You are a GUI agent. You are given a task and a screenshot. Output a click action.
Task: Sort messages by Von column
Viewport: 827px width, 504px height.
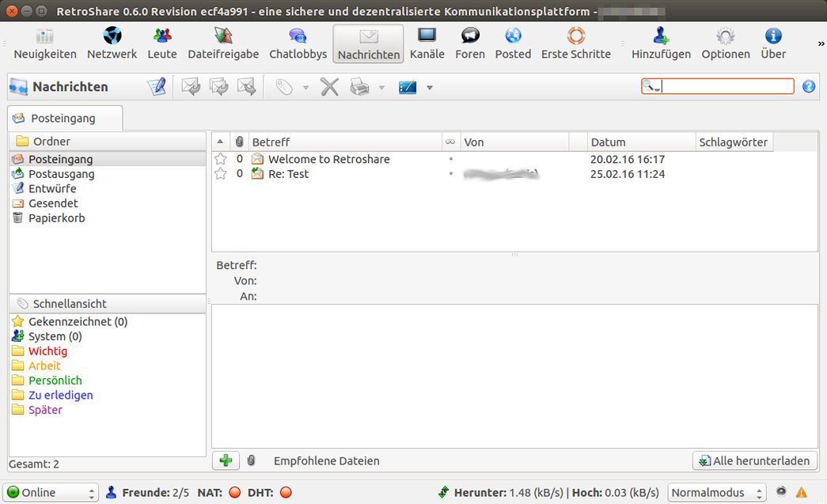(x=514, y=142)
